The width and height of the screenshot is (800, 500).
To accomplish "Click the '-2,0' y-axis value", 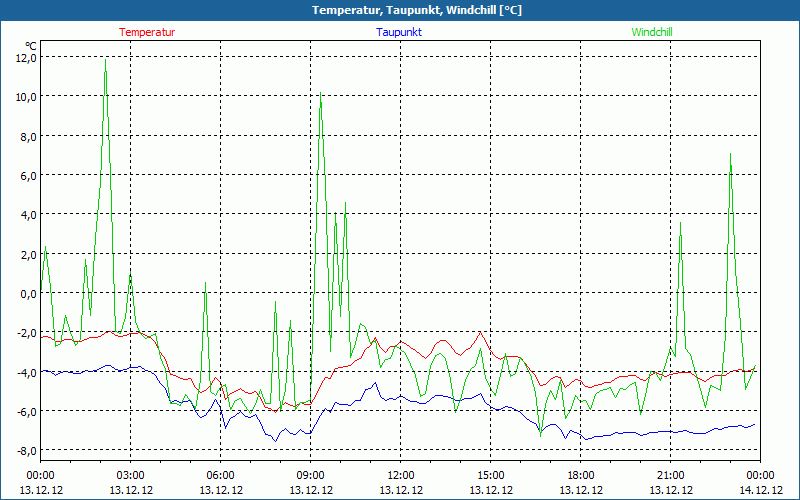I will (26, 333).
